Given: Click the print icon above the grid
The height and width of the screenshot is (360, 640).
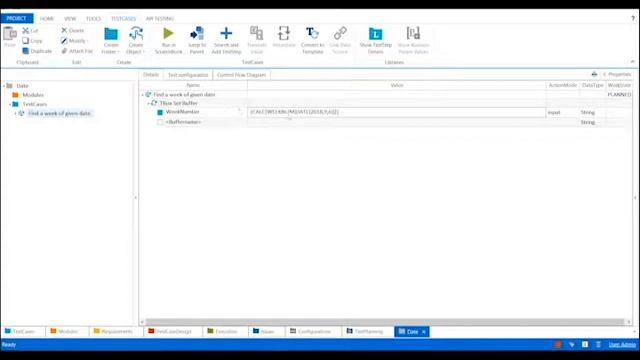Looking at the screenshot, I should tap(594, 74).
